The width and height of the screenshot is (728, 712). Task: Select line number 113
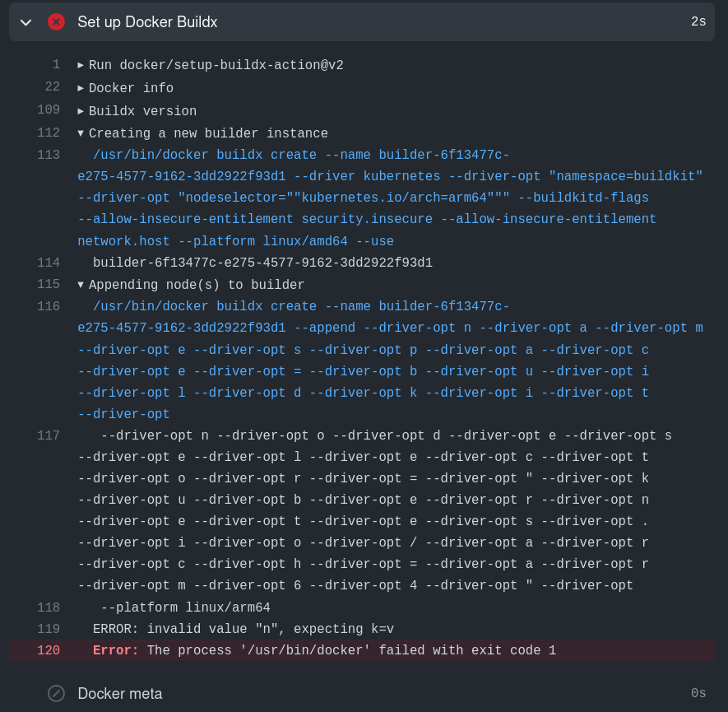(x=48, y=155)
